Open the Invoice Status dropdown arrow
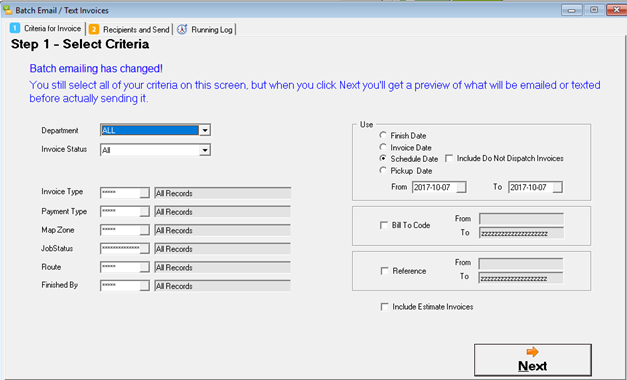This screenshot has height=380, width=627. [205, 150]
